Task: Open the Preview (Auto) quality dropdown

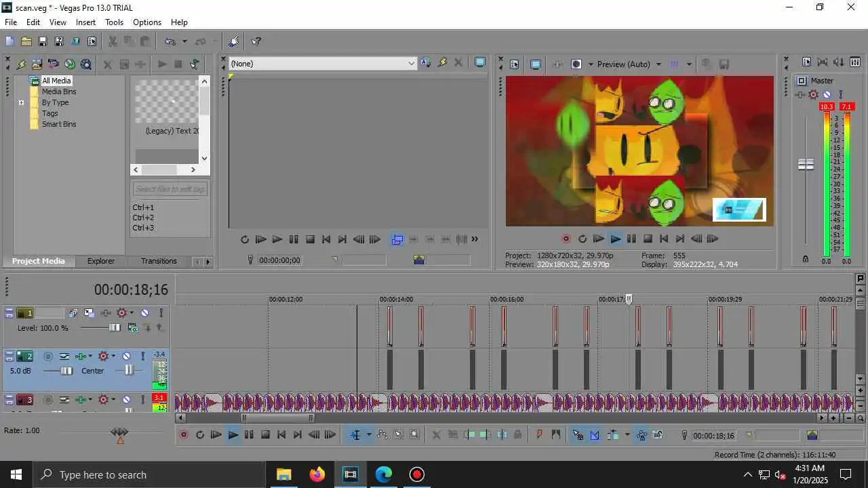Action: 658,64
